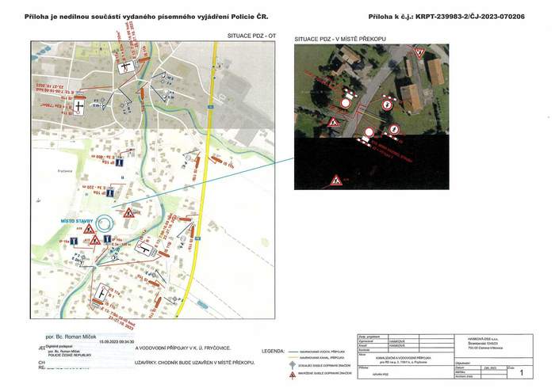Click the blue circle marking the construction site
Image resolution: width=555 pixels, height=392 pixels.
click(106, 223)
